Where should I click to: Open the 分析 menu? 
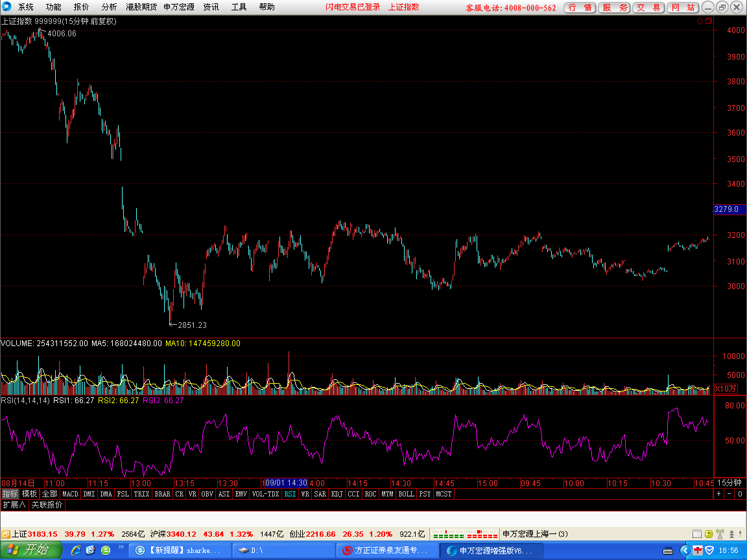[x=109, y=6]
